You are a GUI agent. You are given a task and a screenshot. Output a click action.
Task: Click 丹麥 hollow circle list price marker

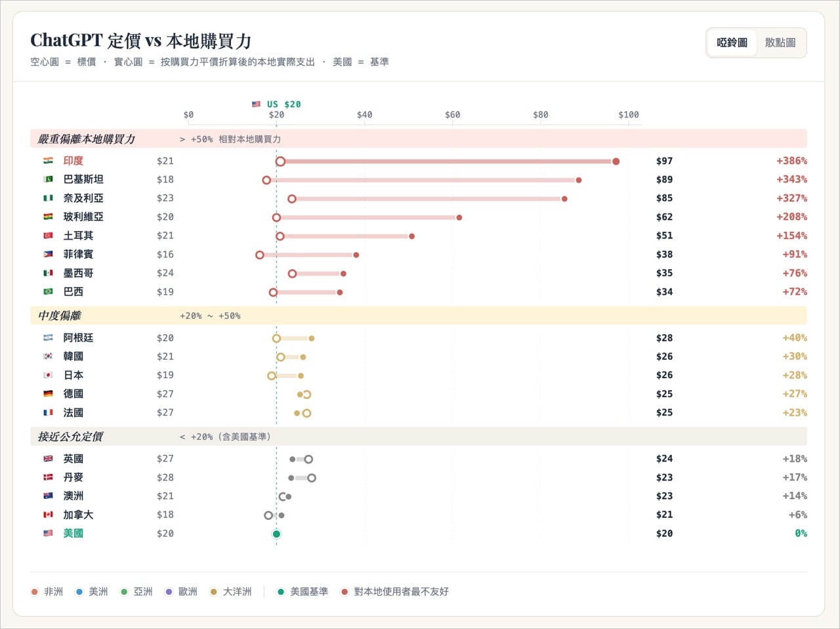(312, 478)
